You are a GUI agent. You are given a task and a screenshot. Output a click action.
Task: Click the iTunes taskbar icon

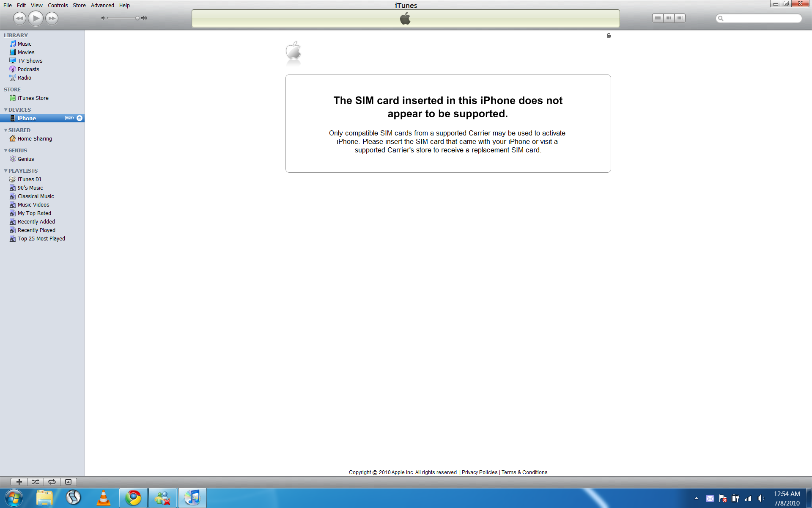[x=192, y=498]
